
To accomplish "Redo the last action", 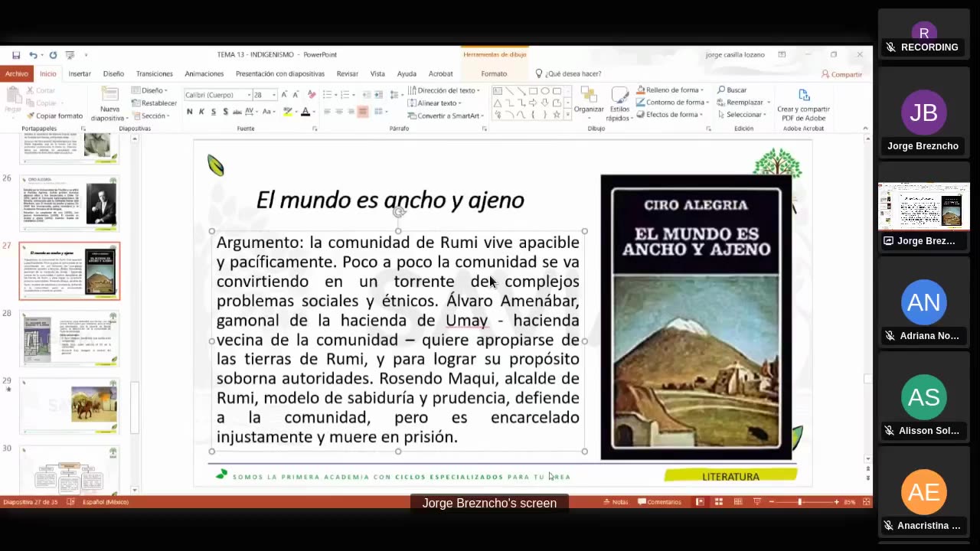I will click(53, 55).
